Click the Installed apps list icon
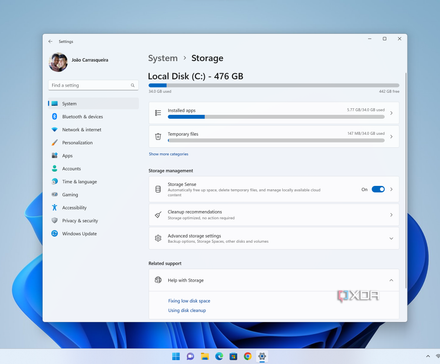The width and height of the screenshot is (440, 364). point(158,113)
